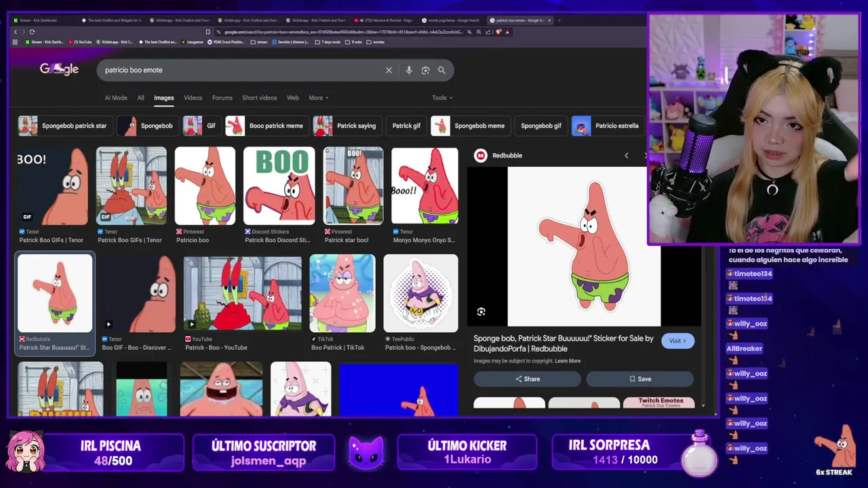The height and width of the screenshot is (488, 868).
Task: Clear the search box with the X icon
Action: pos(389,70)
